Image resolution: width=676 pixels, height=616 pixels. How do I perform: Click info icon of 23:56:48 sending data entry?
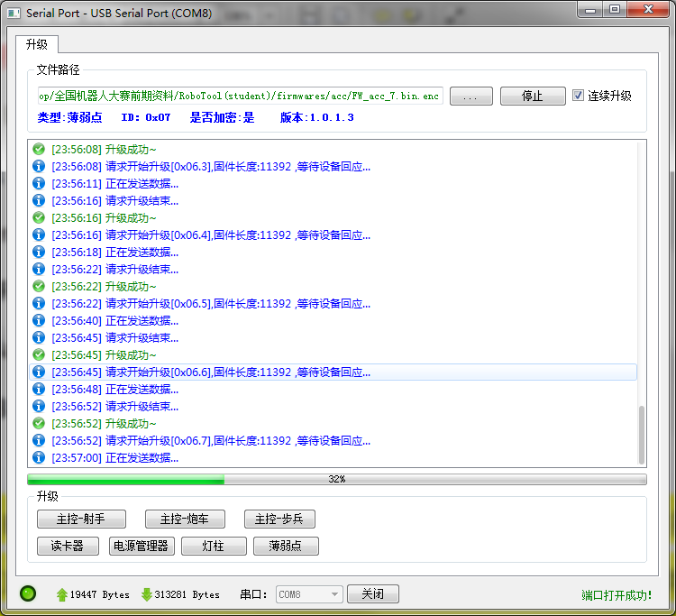[39, 389]
